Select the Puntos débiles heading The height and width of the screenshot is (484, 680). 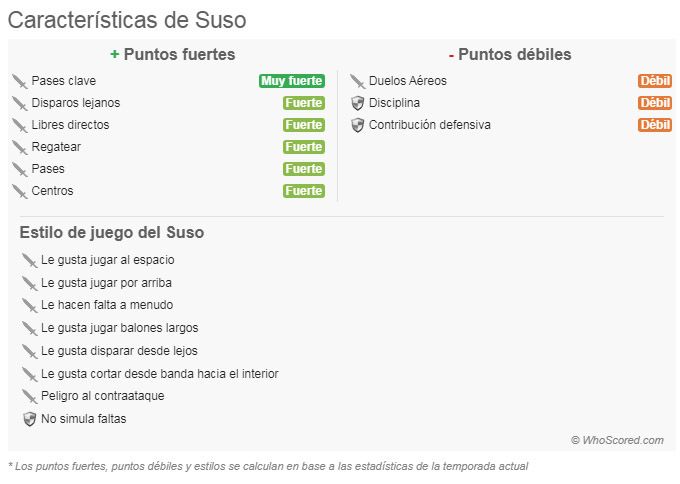[510, 54]
